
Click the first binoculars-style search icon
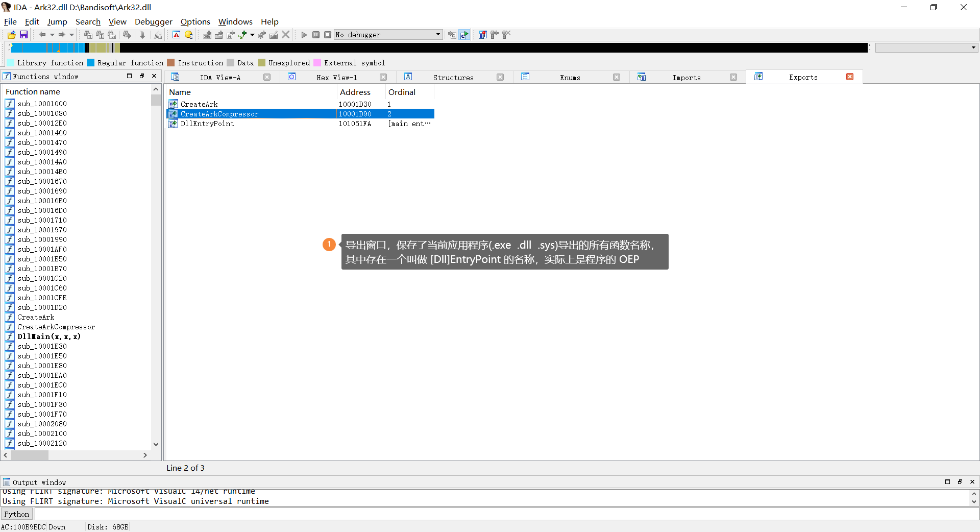88,35
